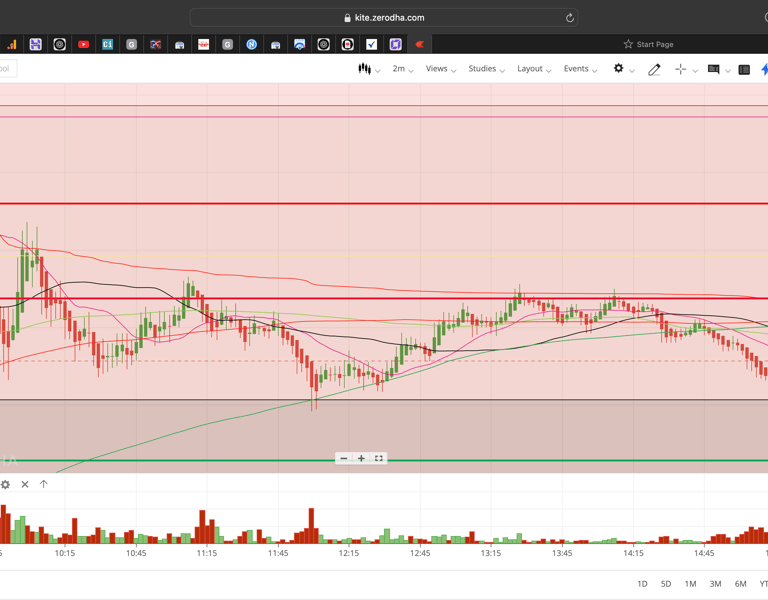This screenshot has width=768, height=600.
Task: Select the pink horizontal line near top
Action: [x=384, y=117]
